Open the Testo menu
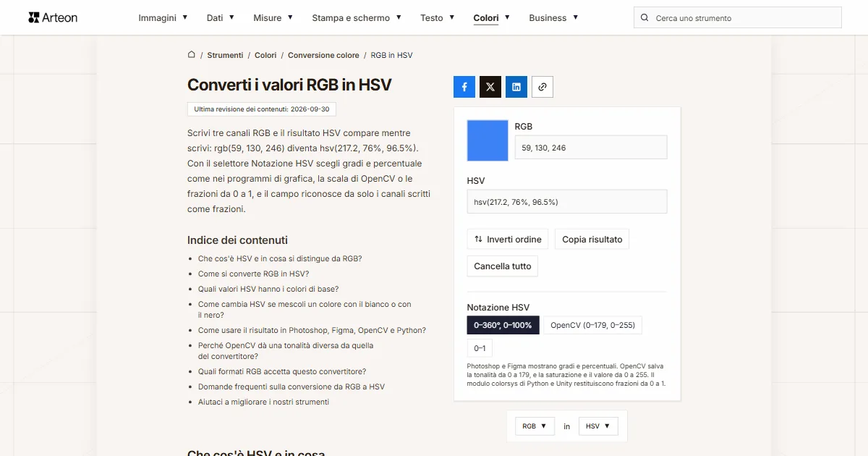This screenshot has width=868, height=456. (437, 17)
